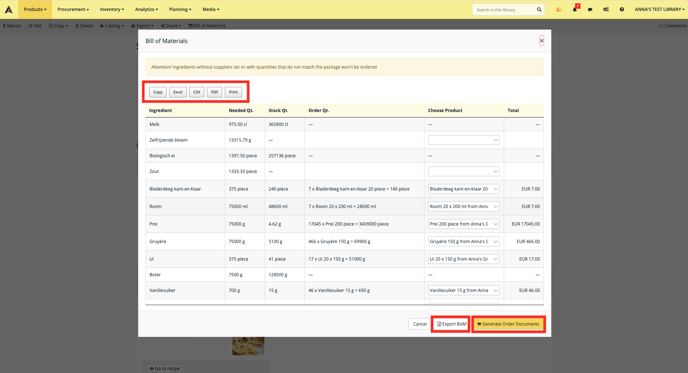Close the Bill of Materials dialog

541,41
